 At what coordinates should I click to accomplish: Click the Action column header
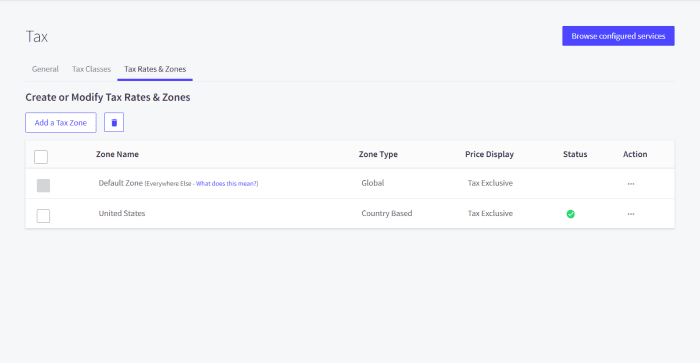[x=635, y=154]
